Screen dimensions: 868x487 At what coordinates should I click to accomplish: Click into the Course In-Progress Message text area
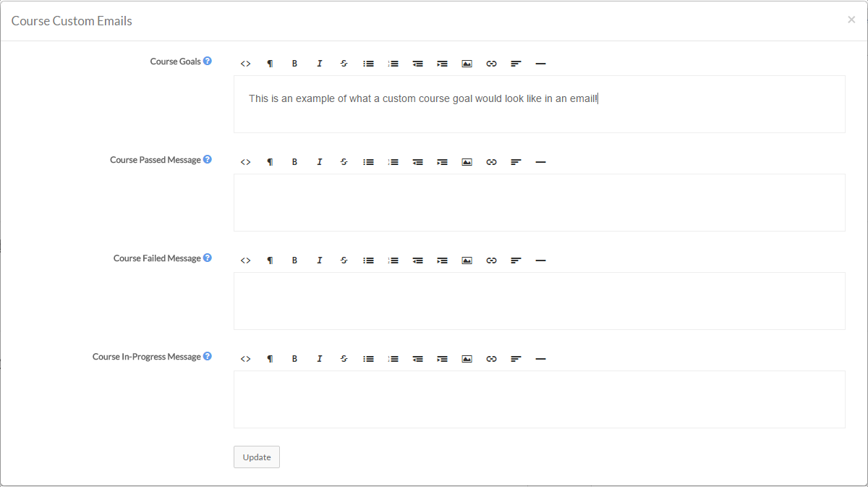pyautogui.click(x=539, y=399)
